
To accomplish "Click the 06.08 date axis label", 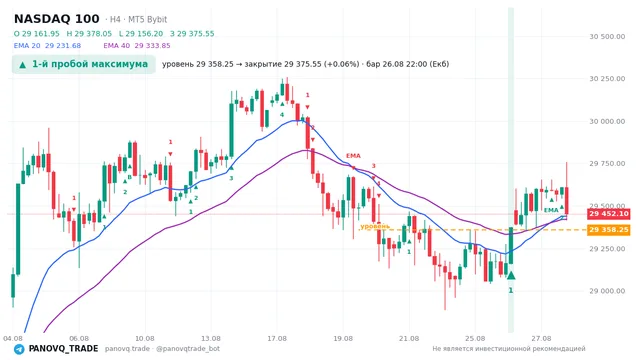I will coord(79,338).
